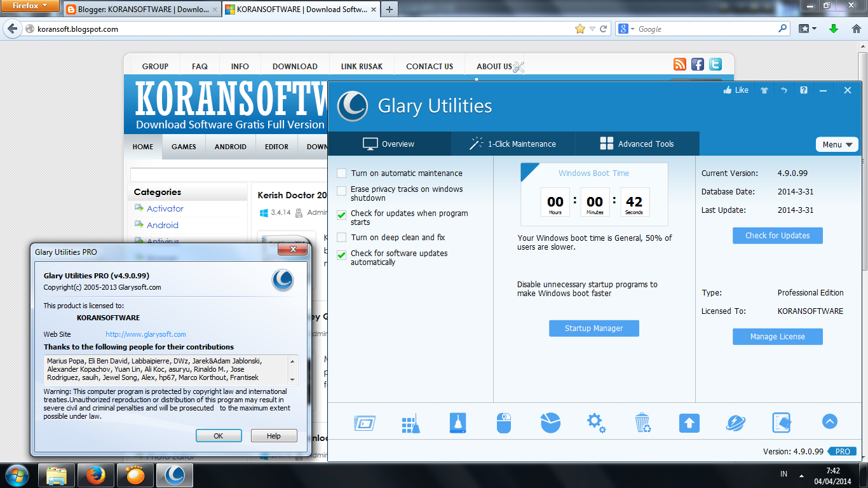
Task: Open CONTACT US nav item on website
Action: pos(430,66)
